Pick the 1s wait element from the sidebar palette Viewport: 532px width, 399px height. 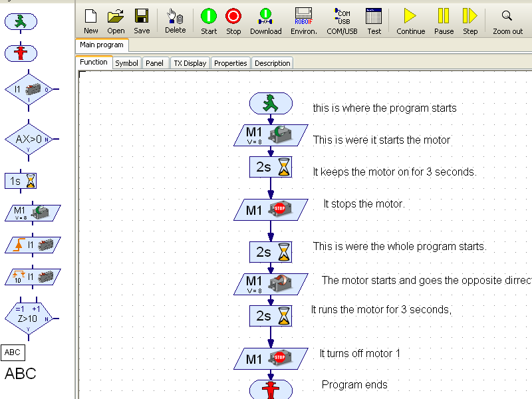pos(21,180)
